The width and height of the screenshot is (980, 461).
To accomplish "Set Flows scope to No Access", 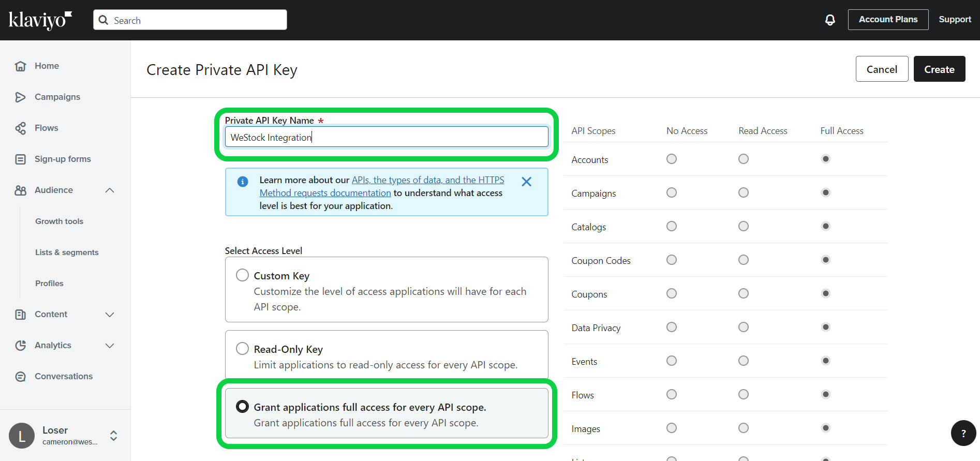I will 672,394.
